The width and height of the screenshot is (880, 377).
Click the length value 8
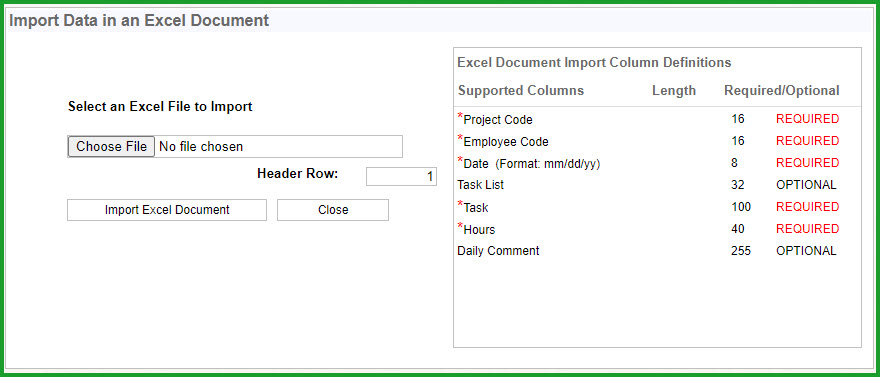tap(735, 163)
